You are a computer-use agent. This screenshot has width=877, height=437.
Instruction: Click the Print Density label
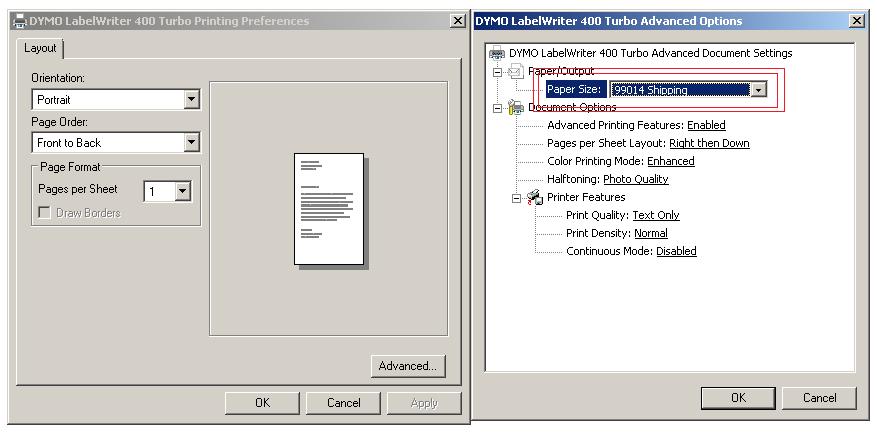tap(598, 233)
